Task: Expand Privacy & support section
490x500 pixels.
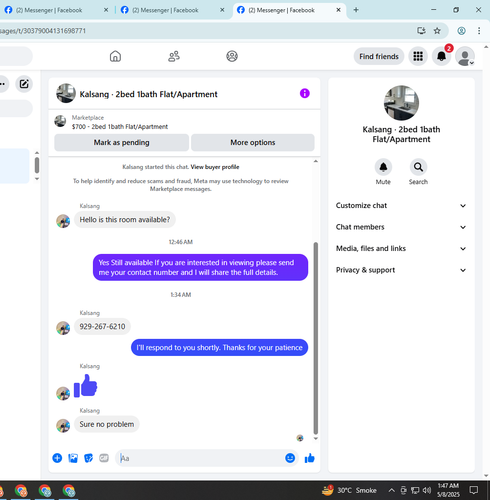Action: pos(401,270)
